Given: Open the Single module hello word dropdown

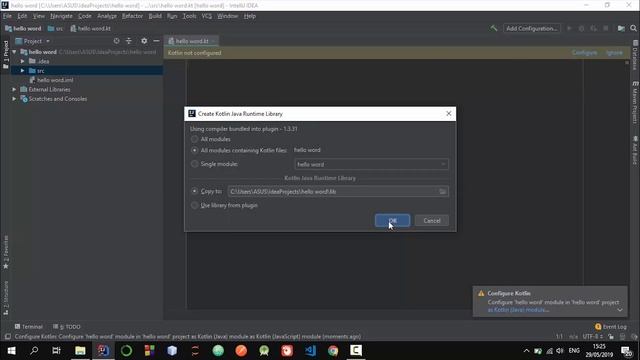Looking at the screenshot, I should [x=371, y=164].
